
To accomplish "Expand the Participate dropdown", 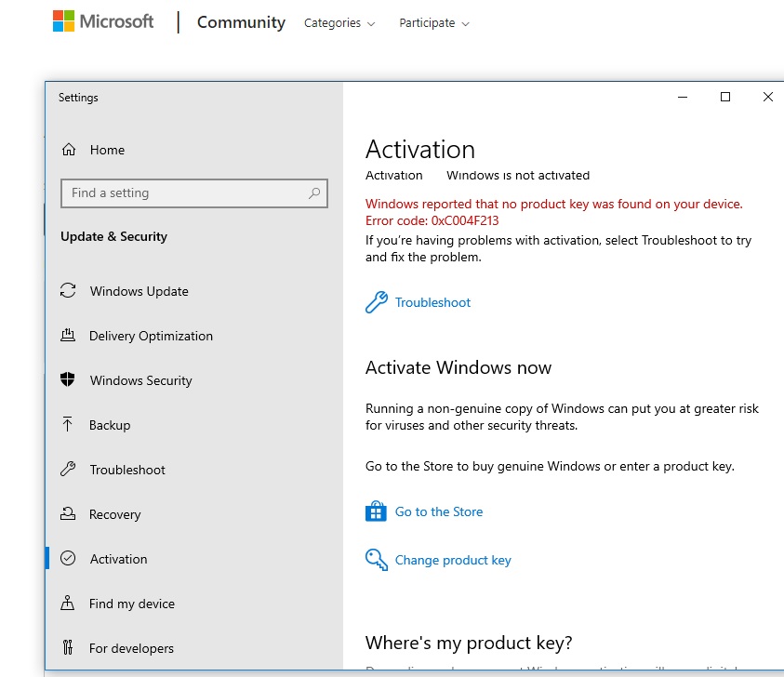I will [x=434, y=23].
